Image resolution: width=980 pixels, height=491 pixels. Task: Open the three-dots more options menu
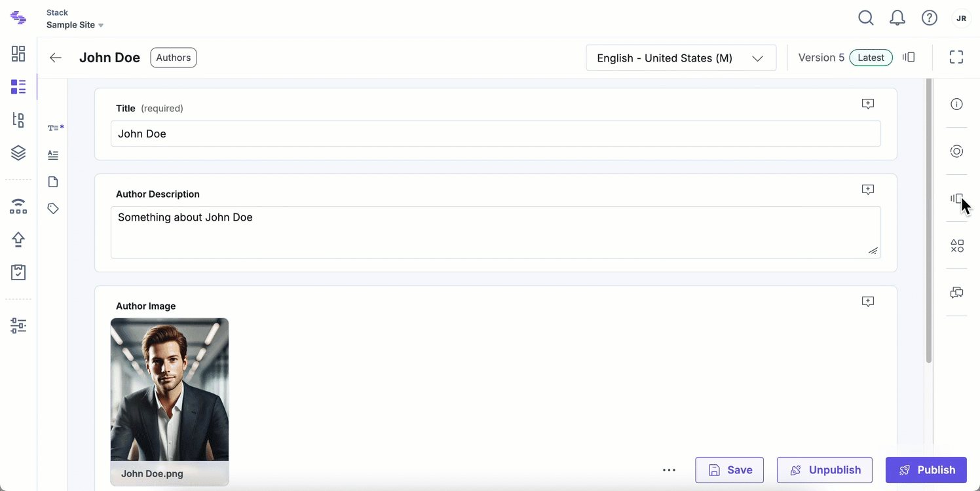point(669,470)
